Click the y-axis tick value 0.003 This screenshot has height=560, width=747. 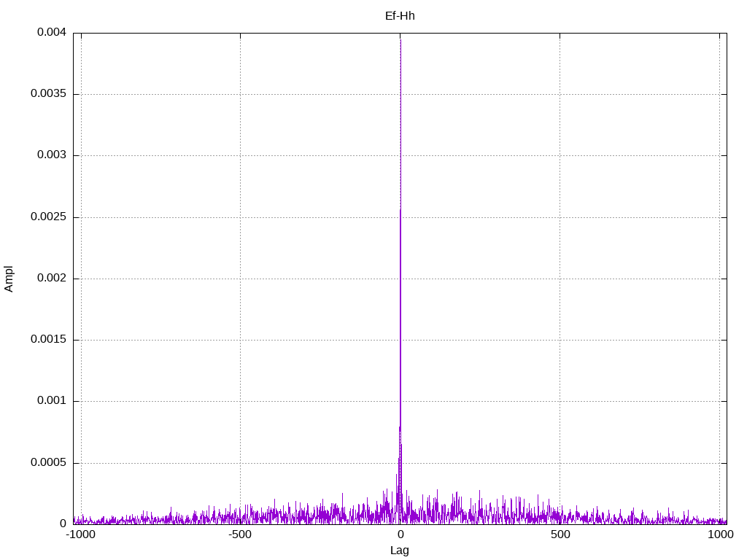(52, 155)
